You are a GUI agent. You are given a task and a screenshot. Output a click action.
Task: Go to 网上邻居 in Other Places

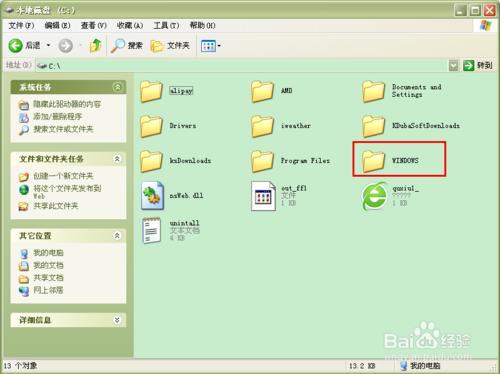pos(48,290)
